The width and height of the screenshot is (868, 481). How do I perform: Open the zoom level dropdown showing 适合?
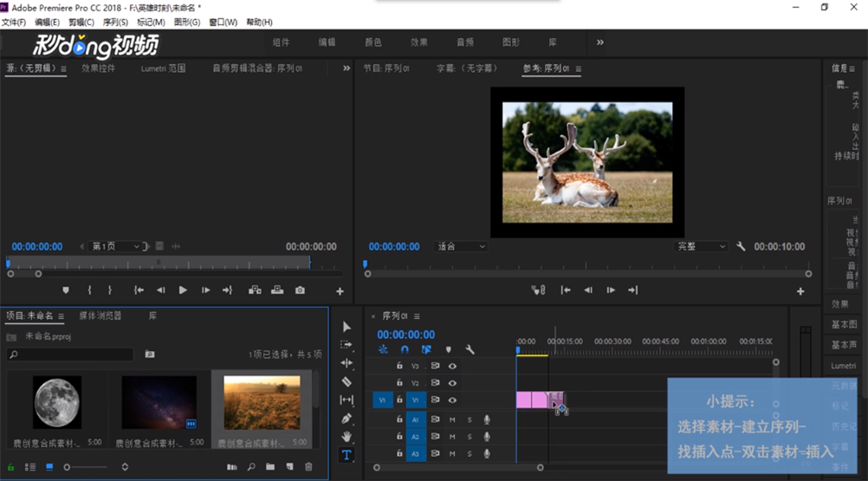461,246
